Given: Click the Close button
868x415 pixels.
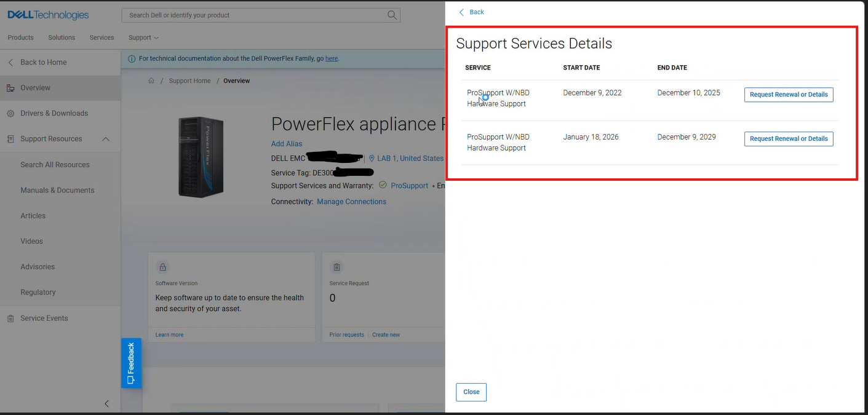Looking at the screenshot, I should [471, 392].
